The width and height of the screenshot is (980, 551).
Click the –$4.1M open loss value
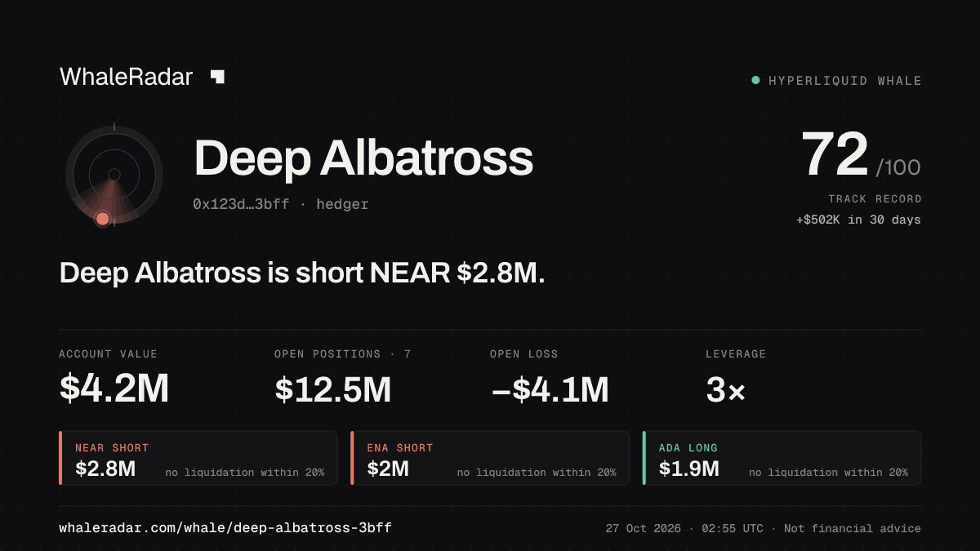550,389
